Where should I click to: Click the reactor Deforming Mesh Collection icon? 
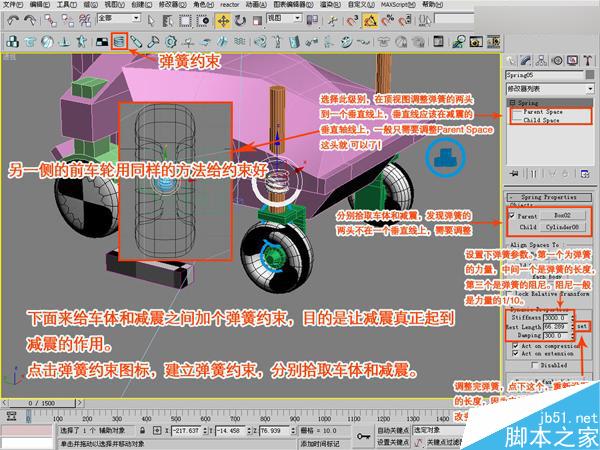click(82, 41)
